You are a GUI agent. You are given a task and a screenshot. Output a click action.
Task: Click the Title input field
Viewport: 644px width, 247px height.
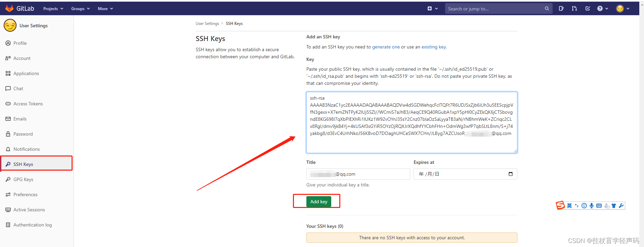358,174
